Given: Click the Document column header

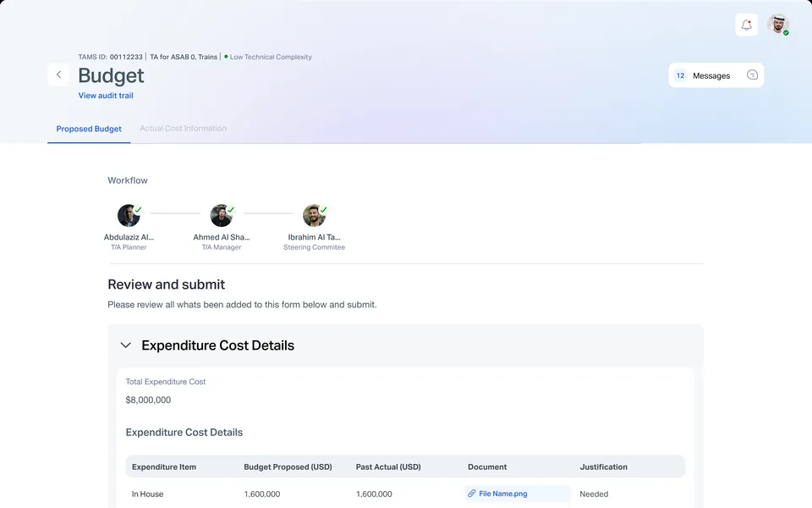Looking at the screenshot, I should [487, 467].
